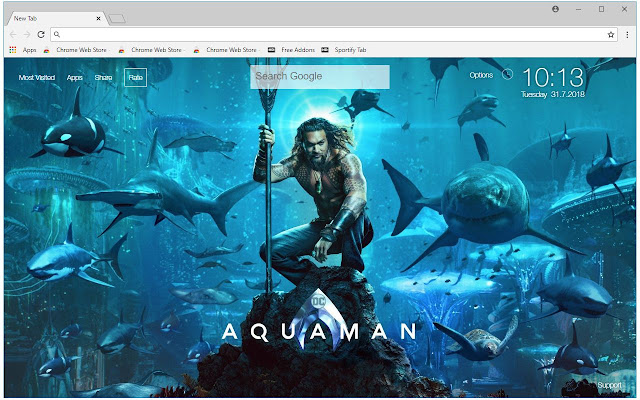The width and height of the screenshot is (640, 400).
Task: Open the second Chrome Web Store bookmark
Action: (x=152, y=50)
